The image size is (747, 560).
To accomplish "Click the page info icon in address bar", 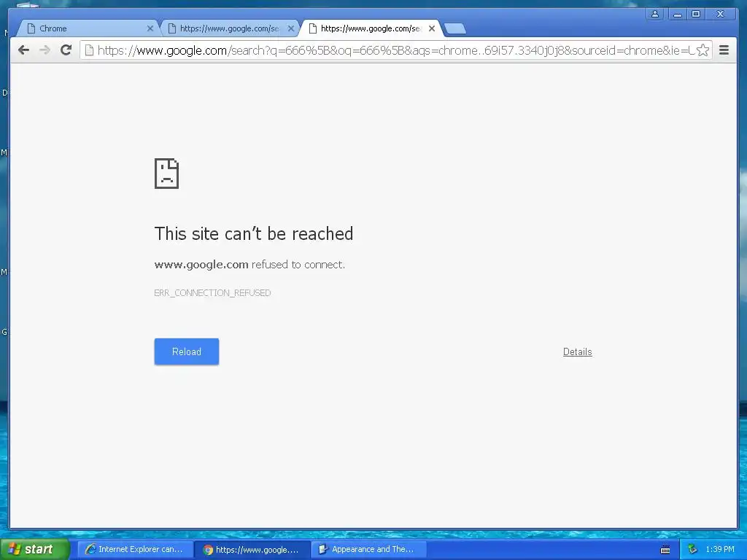I will tap(89, 50).
